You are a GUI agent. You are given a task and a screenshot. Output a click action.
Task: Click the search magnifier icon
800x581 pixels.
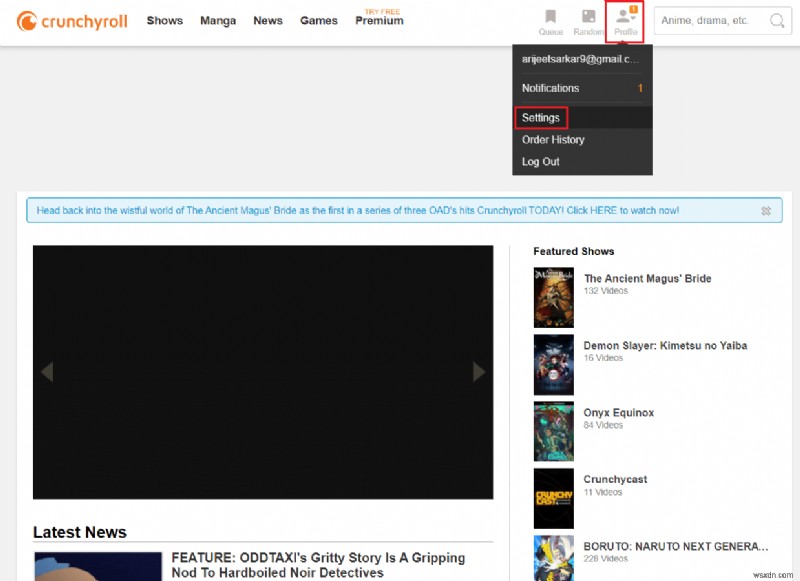[x=775, y=20]
